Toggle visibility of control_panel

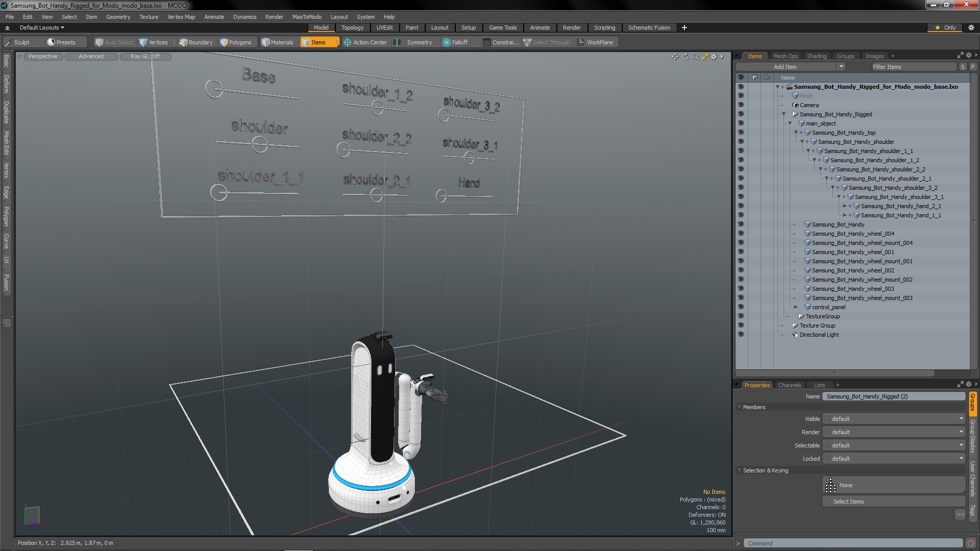pyautogui.click(x=741, y=307)
